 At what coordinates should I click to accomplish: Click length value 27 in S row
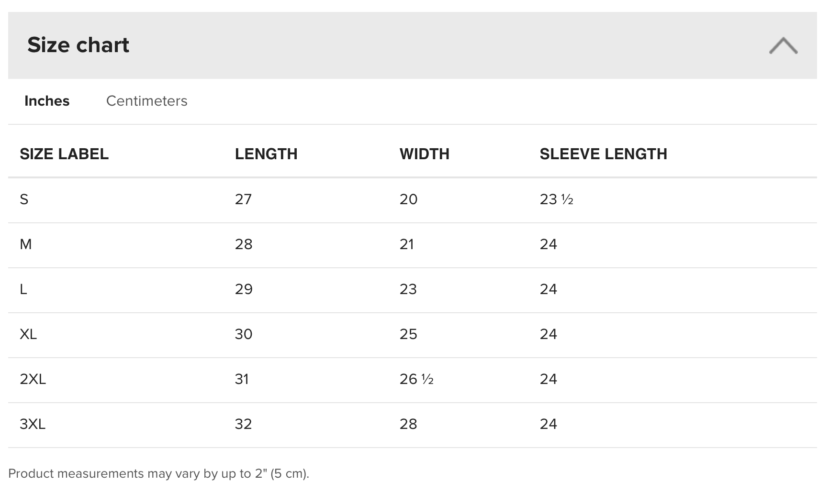[x=243, y=199]
